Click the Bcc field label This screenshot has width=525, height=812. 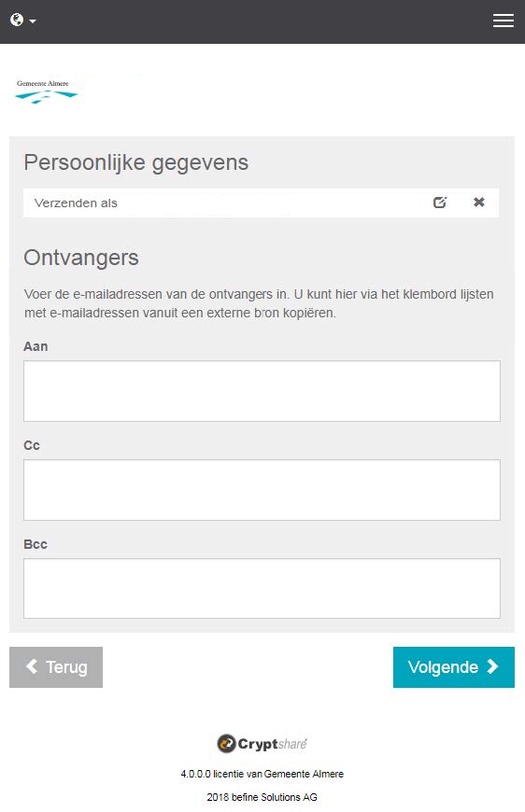click(35, 544)
